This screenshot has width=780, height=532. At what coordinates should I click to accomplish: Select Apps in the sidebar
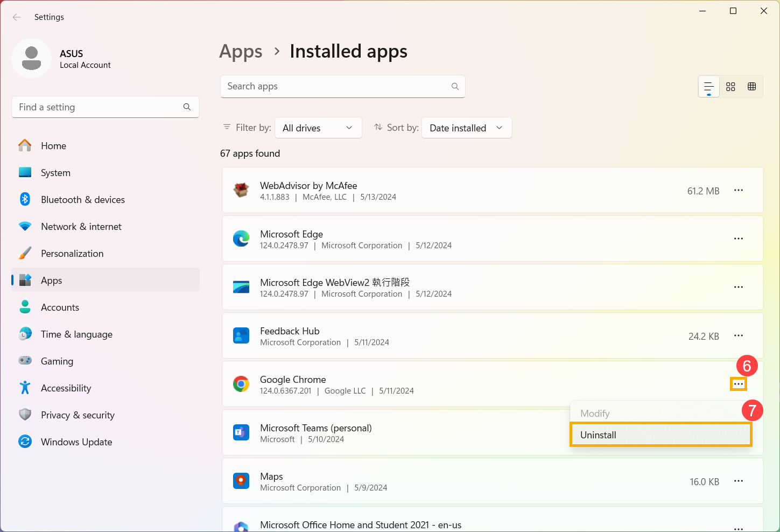[106, 280]
